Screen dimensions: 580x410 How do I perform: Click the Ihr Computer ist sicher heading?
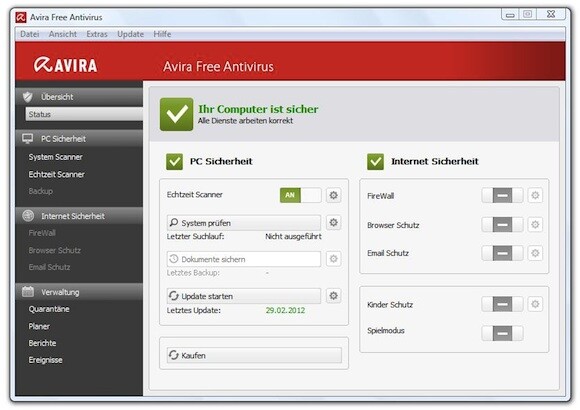click(258, 109)
